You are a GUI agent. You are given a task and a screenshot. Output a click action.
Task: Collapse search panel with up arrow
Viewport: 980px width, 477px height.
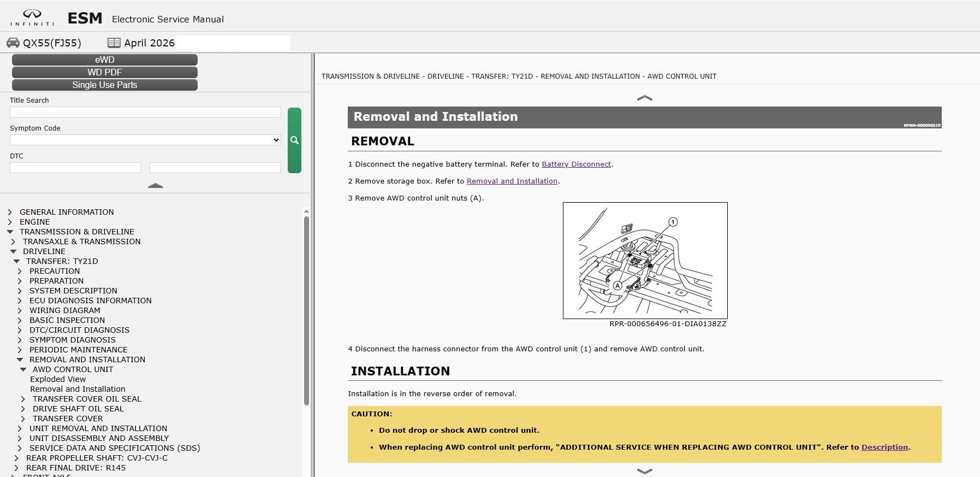coord(156,186)
